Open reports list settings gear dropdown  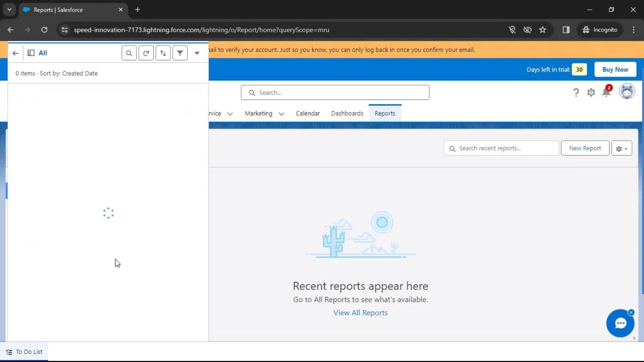tap(622, 148)
